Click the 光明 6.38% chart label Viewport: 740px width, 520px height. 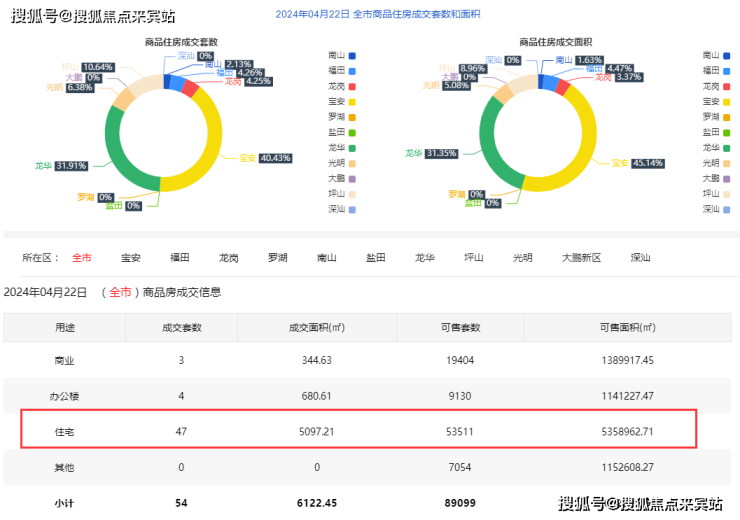70,87
